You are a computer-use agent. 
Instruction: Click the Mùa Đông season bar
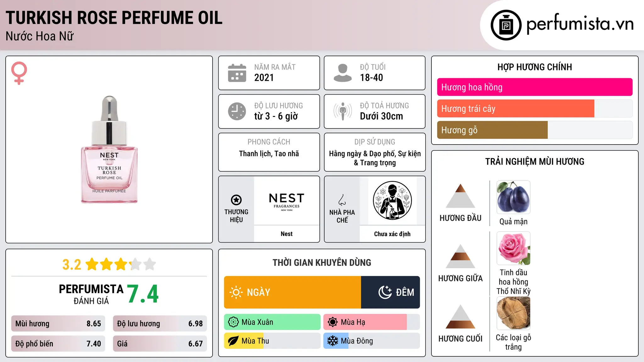click(372, 341)
